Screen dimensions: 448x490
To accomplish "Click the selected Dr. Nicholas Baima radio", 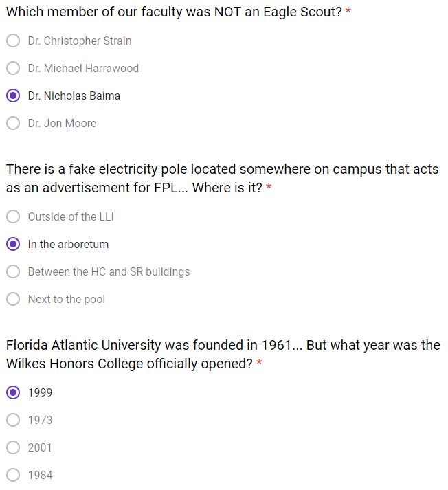I will 13,96.
